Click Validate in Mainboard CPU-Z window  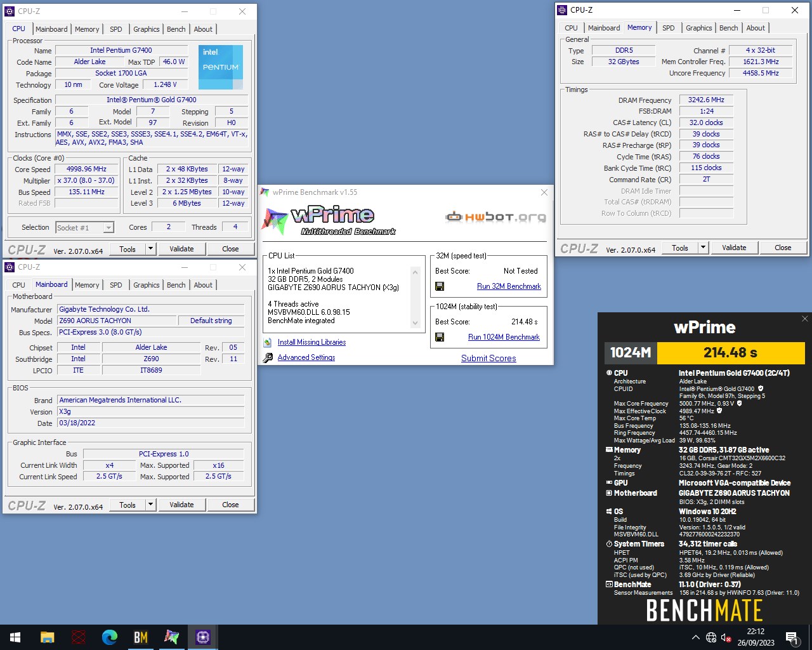(x=181, y=505)
